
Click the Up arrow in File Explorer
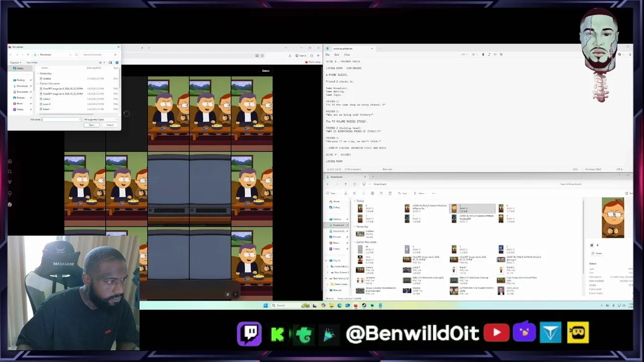click(x=346, y=184)
